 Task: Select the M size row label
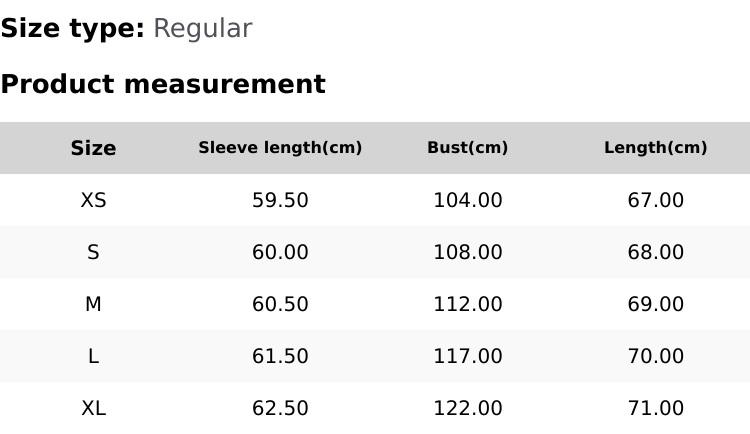point(93,304)
